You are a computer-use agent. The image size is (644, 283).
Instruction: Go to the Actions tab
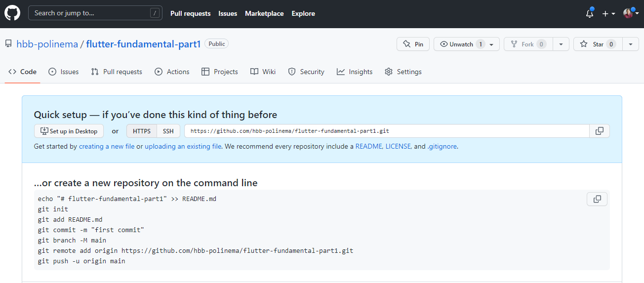tap(172, 72)
